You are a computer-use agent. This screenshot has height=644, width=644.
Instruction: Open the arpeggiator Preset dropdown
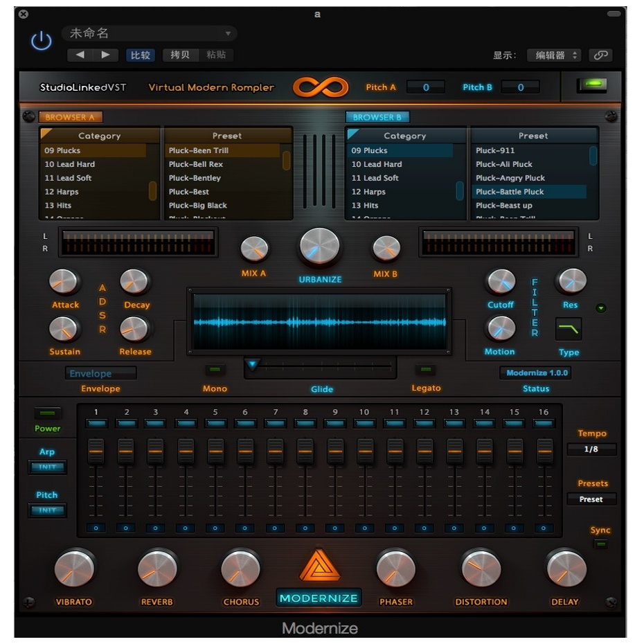click(x=591, y=499)
